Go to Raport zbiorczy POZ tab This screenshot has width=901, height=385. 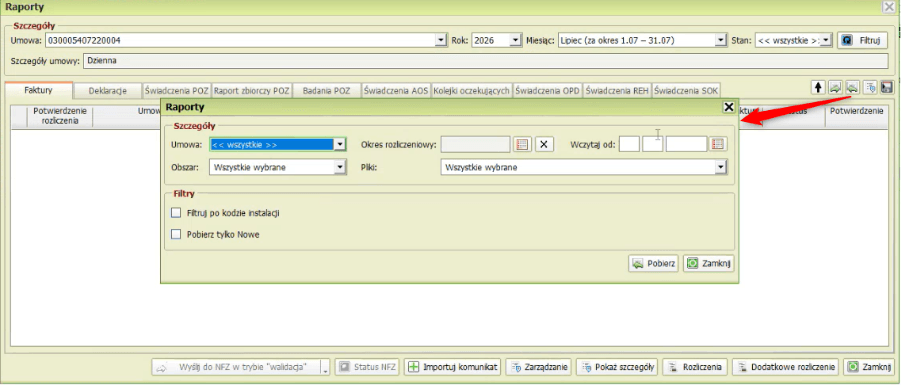click(x=252, y=91)
